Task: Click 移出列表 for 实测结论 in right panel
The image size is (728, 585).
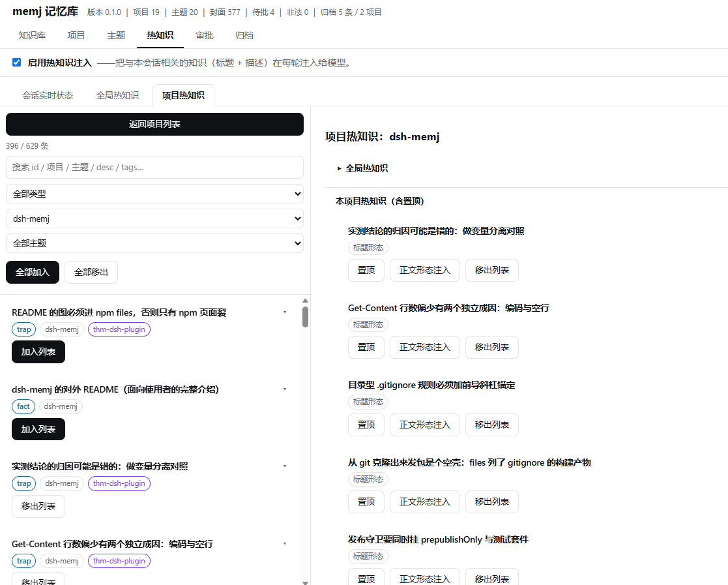Action: pyautogui.click(x=492, y=271)
